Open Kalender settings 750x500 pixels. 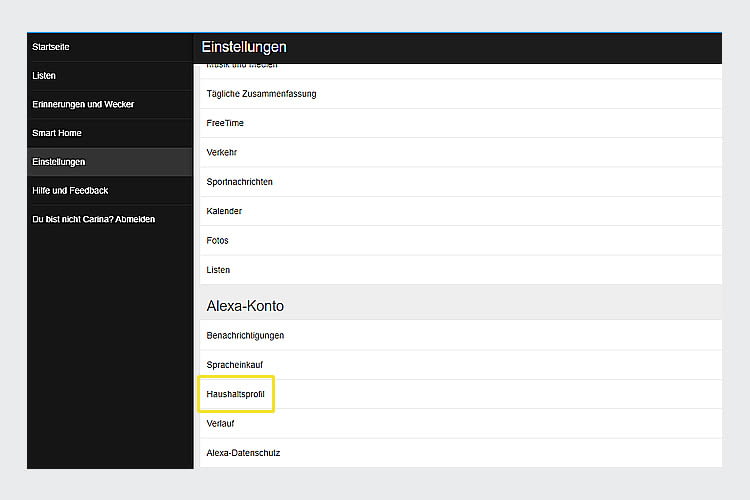461,211
